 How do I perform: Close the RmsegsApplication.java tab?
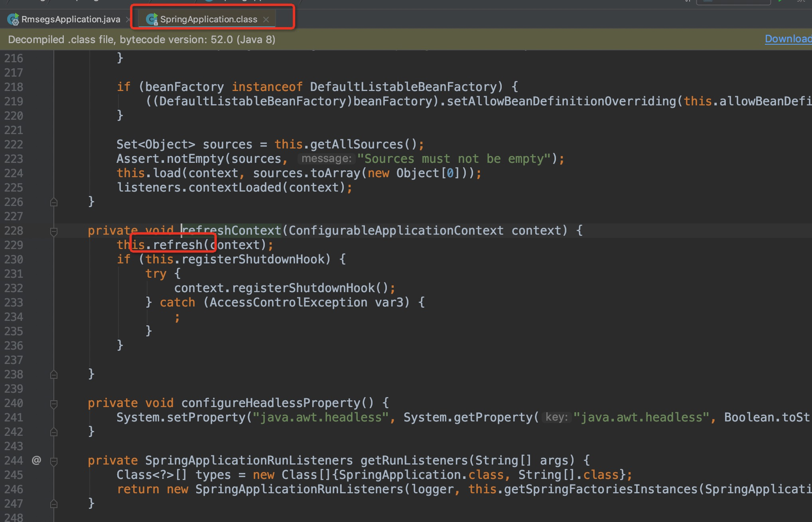(128, 20)
